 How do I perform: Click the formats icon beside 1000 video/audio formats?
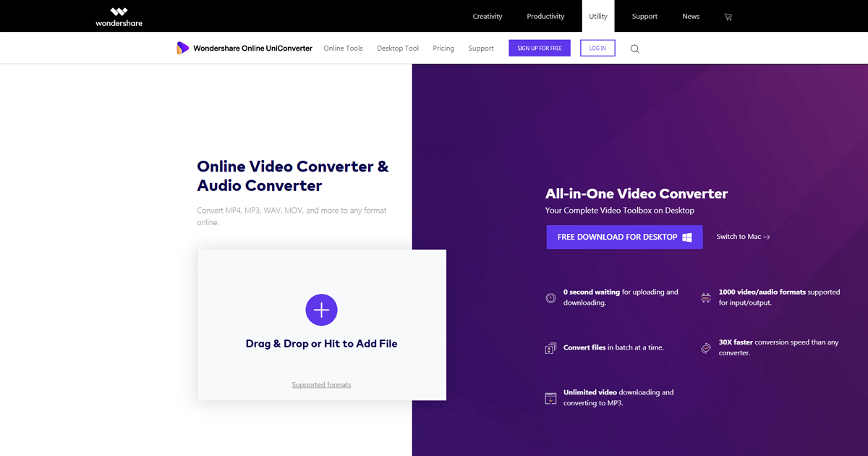pos(705,297)
